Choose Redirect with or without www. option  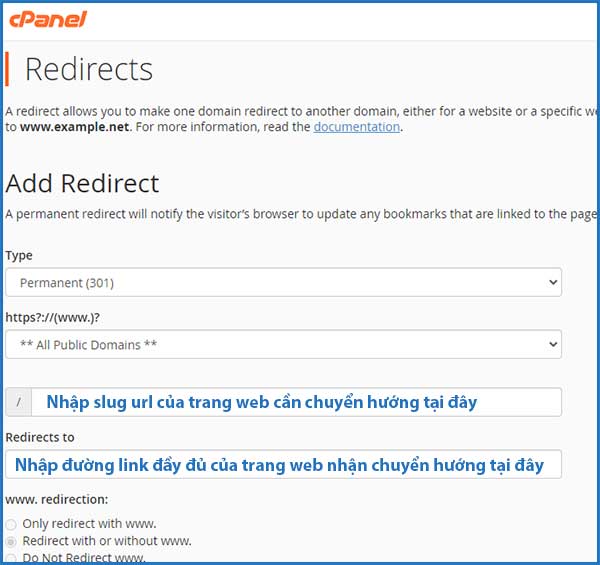pos(11,541)
